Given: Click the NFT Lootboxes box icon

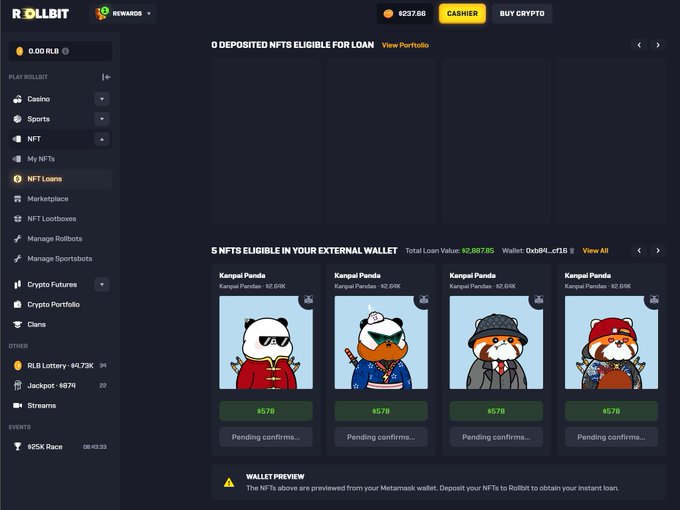Looking at the screenshot, I should pyautogui.click(x=17, y=219).
